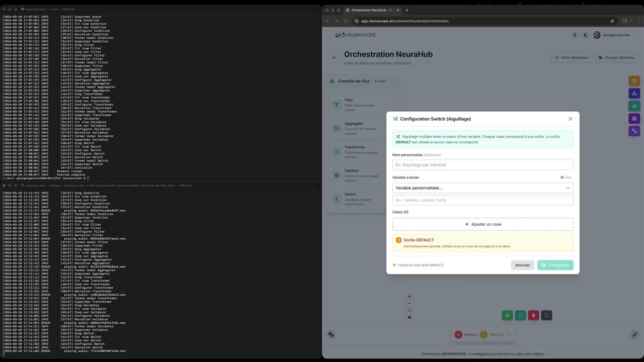
Task: Zoom in on the canvas
Action: [x=410, y=297]
